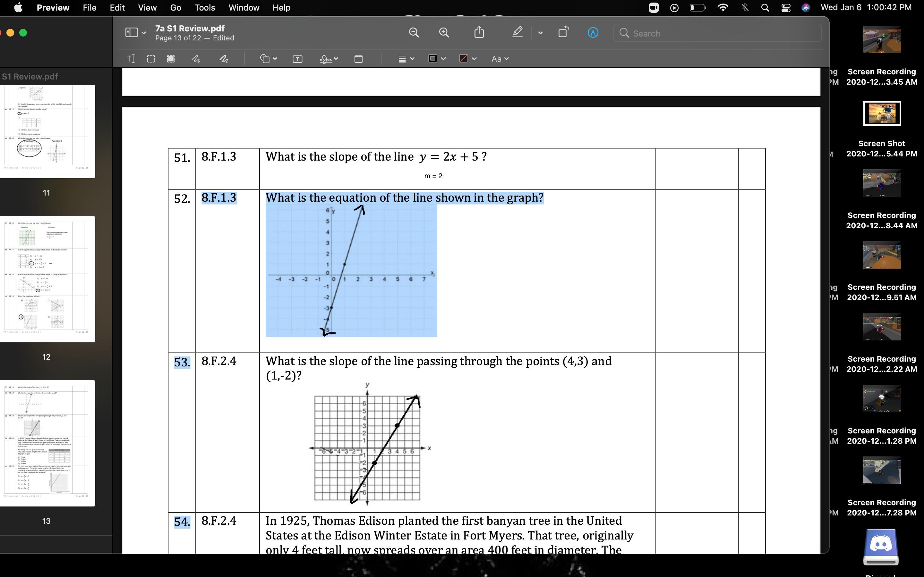The height and width of the screenshot is (577, 924).
Task: Click the Share icon in the toolbar
Action: 479,33
